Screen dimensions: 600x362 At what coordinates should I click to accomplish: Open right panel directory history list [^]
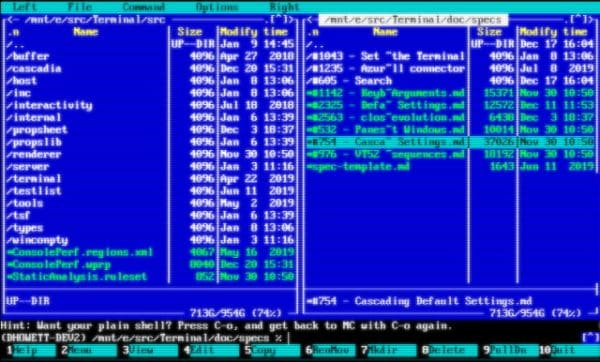[x=578, y=19]
